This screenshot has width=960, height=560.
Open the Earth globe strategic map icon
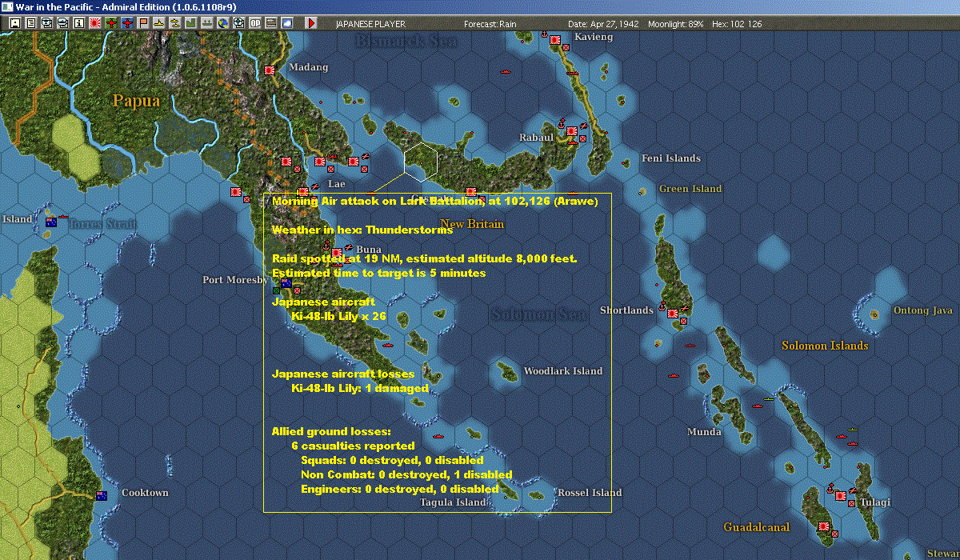223,23
